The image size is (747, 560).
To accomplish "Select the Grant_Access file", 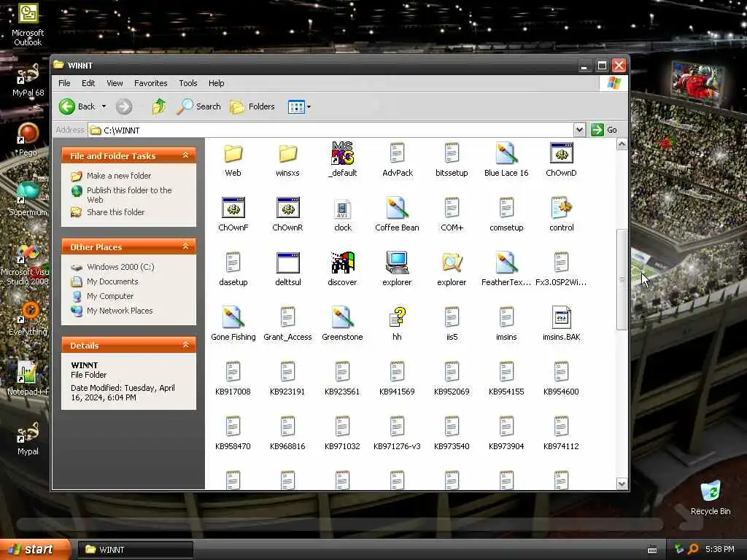I will click(x=287, y=324).
